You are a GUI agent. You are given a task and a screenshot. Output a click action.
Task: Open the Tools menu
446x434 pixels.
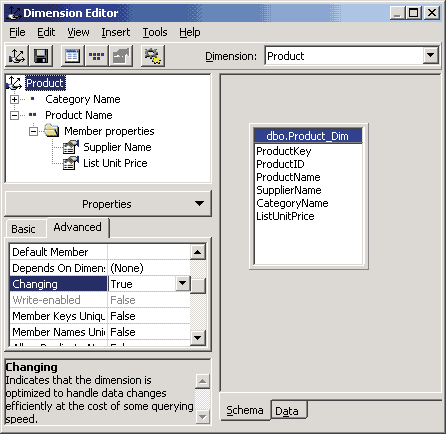coord(155,32)
